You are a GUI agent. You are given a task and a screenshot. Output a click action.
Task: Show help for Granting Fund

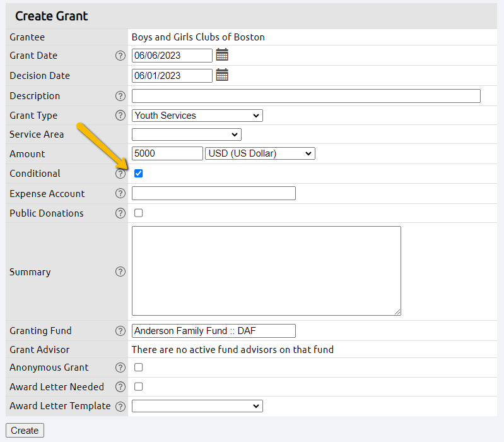pos(120,331)
